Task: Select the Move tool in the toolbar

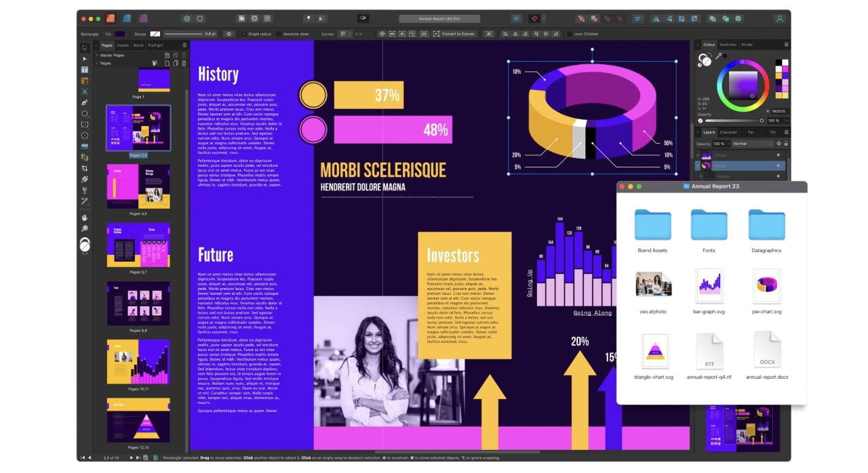Action: (84, 46)
